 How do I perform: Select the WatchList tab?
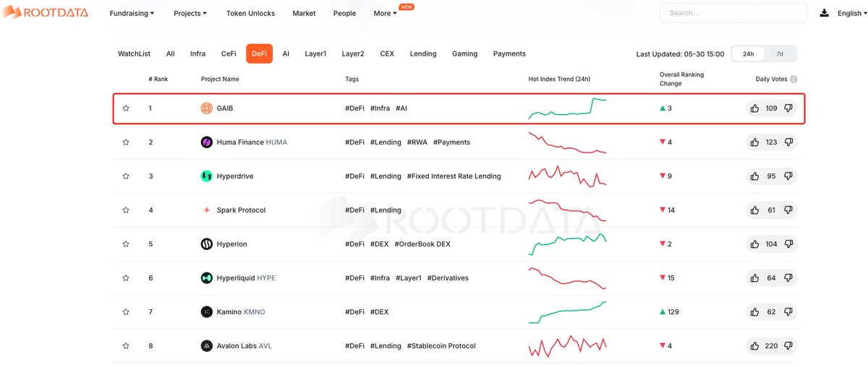(134, 53)
